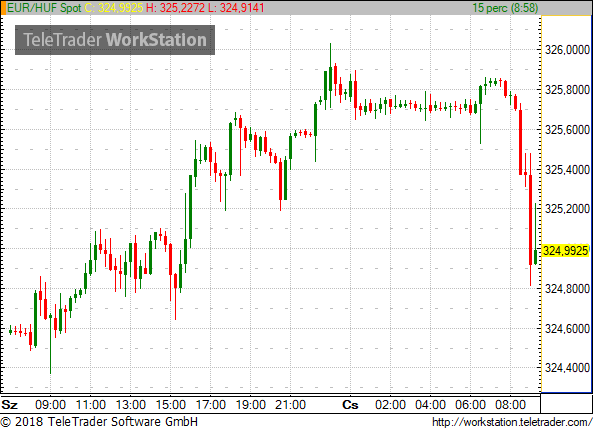Click the 09:00 time axis label
Screen dimensions: 593x431
pos(50,405)
